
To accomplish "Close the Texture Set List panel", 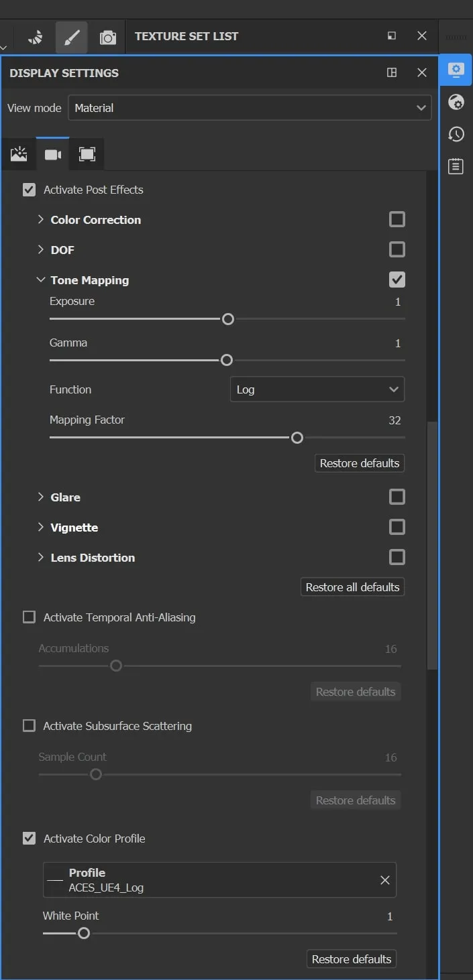I will (422, 36).
